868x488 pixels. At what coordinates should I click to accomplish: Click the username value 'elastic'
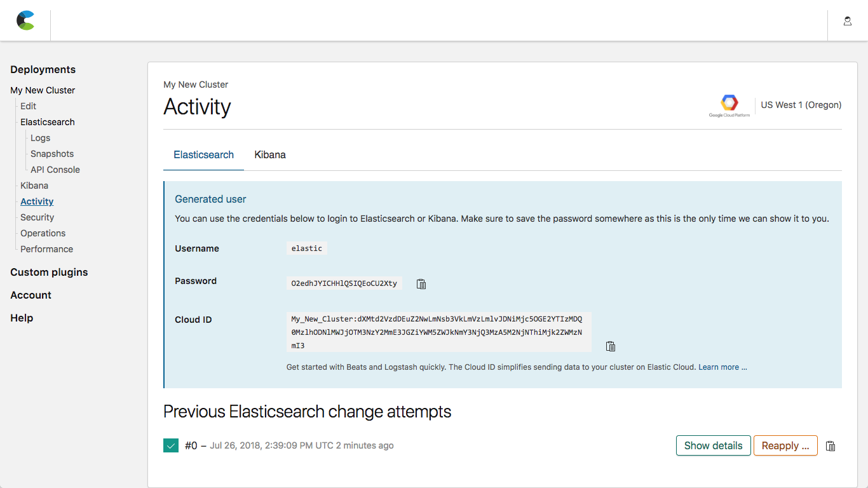[307, 248]
